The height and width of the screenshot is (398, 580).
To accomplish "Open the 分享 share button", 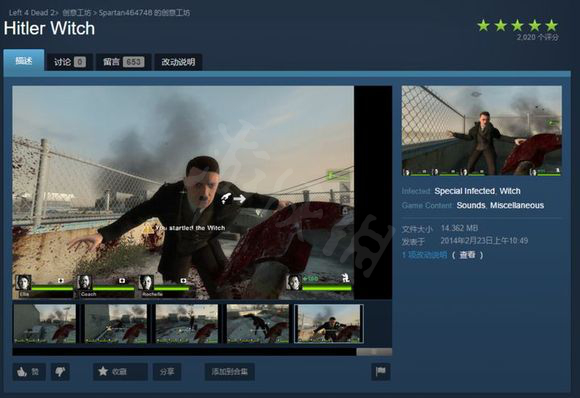I will pos(167,371).
